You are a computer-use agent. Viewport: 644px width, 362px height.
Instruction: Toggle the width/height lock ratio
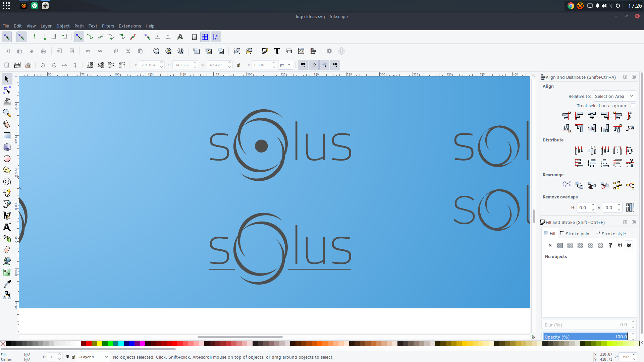pyautogui.click(x=238, y=65)
